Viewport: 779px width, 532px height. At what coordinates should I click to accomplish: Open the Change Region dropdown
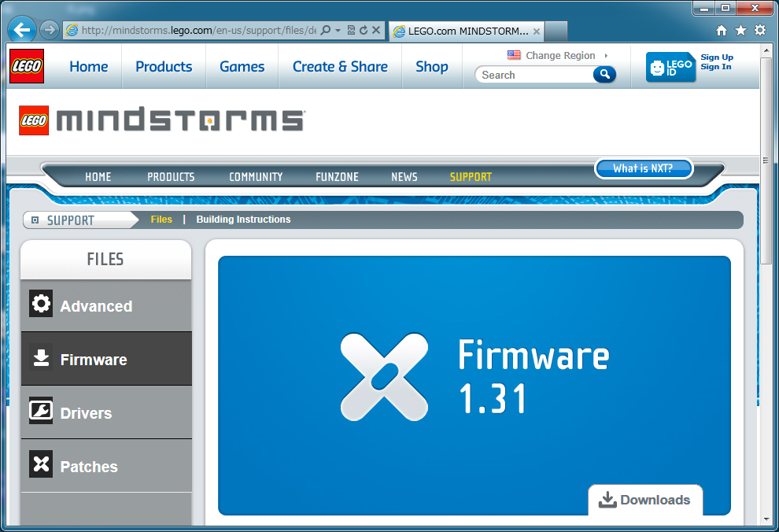tap(559, 55)
